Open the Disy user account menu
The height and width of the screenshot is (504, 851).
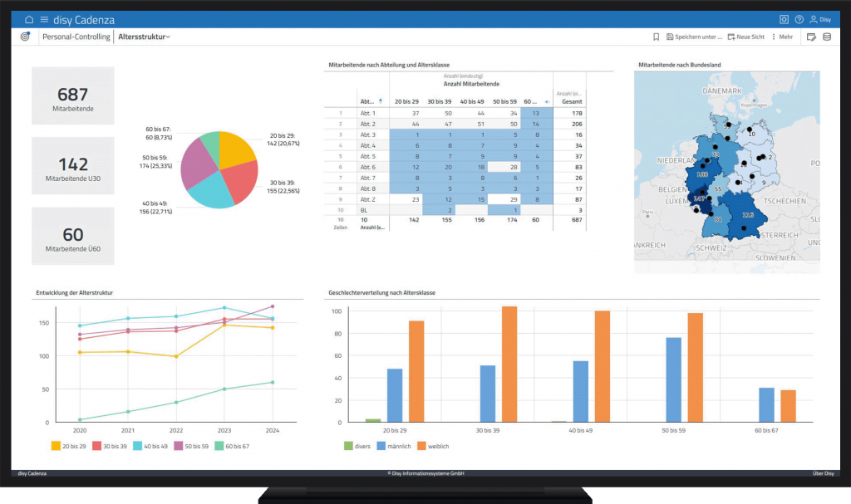[819, 19]
